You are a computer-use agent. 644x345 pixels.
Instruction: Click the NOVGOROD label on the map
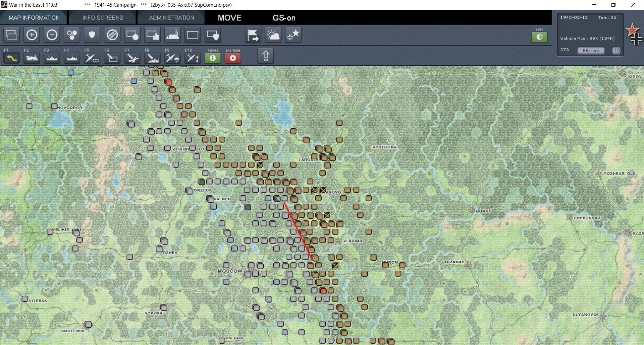click(x=69, y=108)
